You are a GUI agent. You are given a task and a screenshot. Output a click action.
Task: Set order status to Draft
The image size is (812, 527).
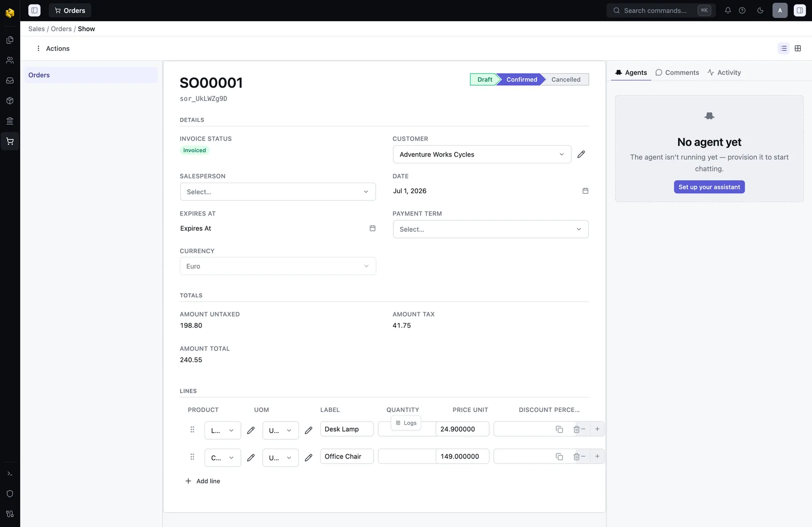tap(484, 80)
